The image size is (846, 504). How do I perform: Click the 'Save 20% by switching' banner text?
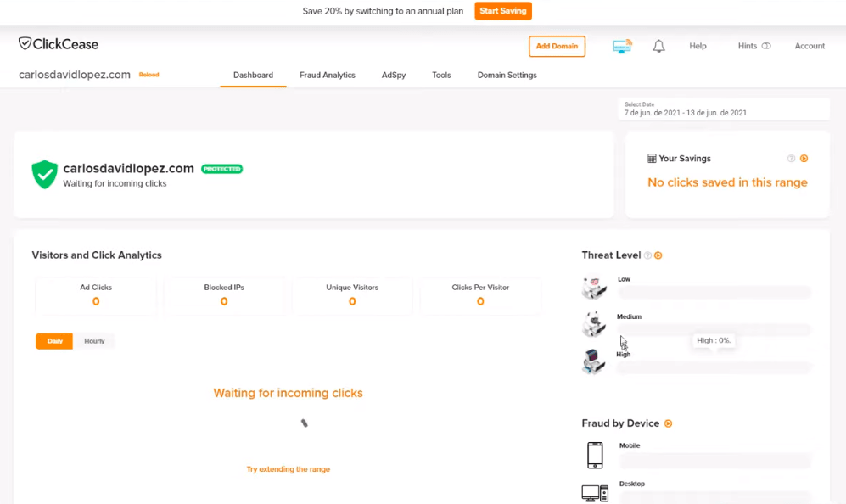383,11
